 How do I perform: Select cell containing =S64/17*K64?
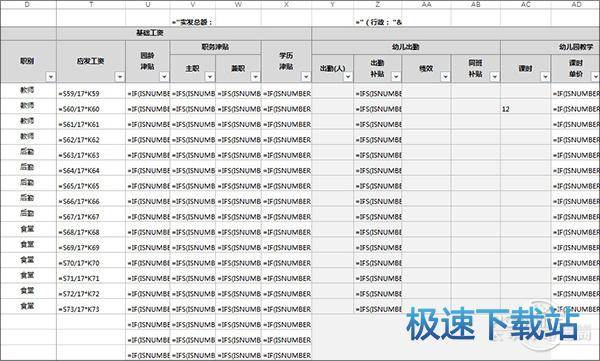[91, 168]
